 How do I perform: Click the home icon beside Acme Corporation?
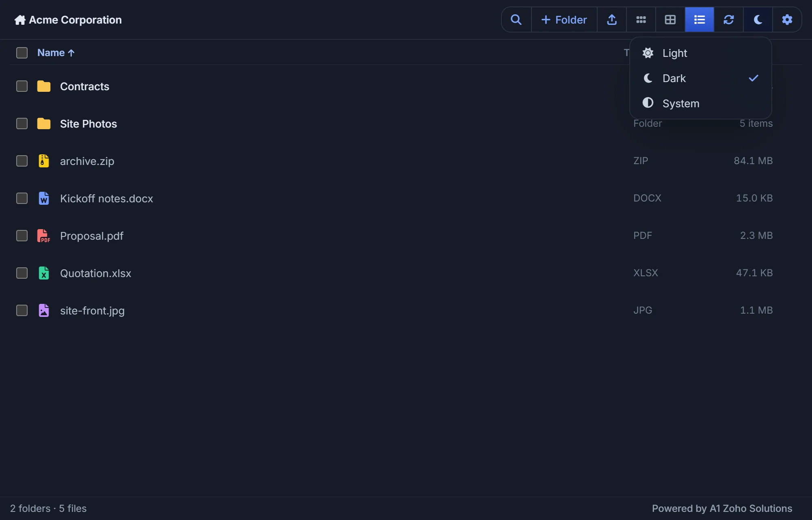(20, 20)
